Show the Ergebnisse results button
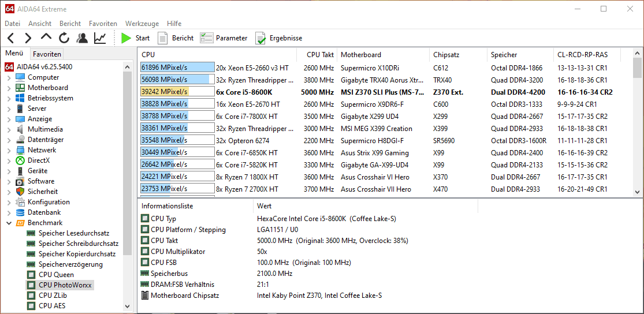Viewport: 644px width, 314px height. (x=279, y=38)
